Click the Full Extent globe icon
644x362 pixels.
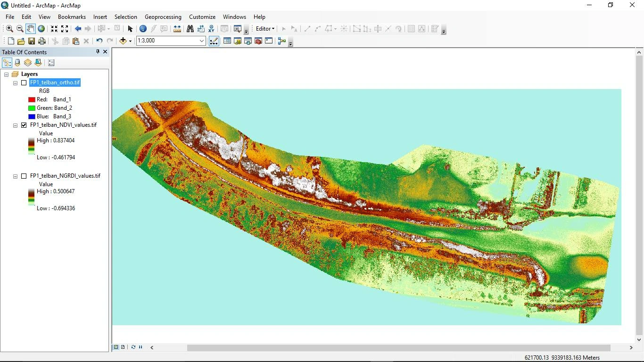(x=41, y=29)
